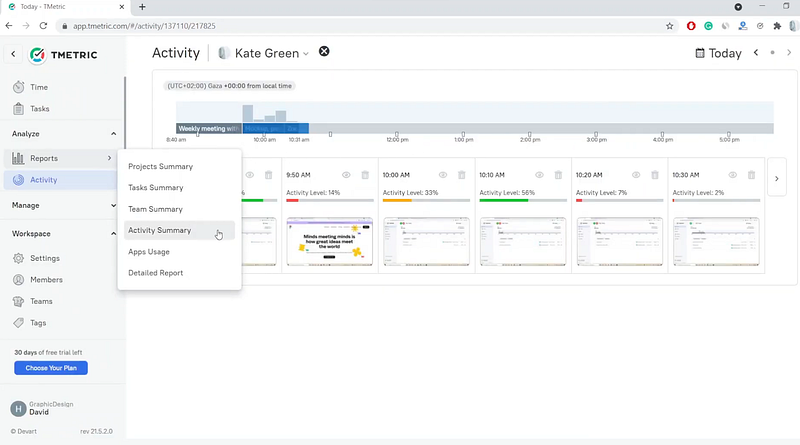
Task: Jump to current day dot
Action: [772, 53]
